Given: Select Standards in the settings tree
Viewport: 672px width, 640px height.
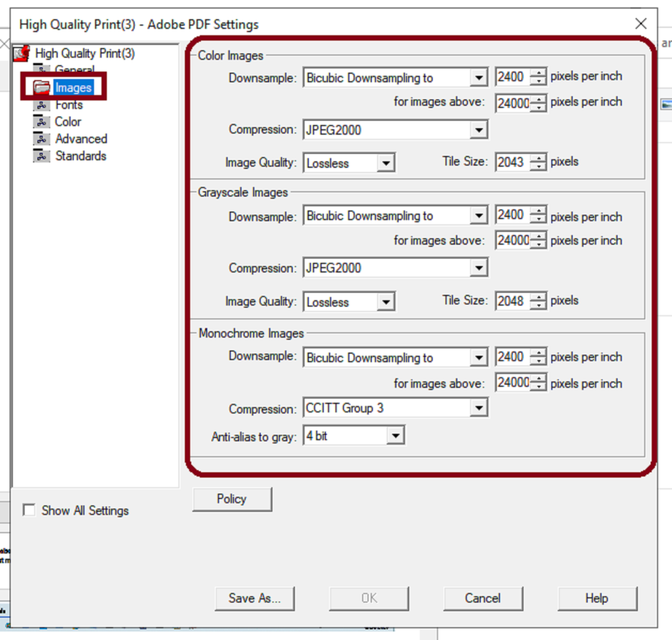Looking at the screenshot, I should tap(80, 156).
